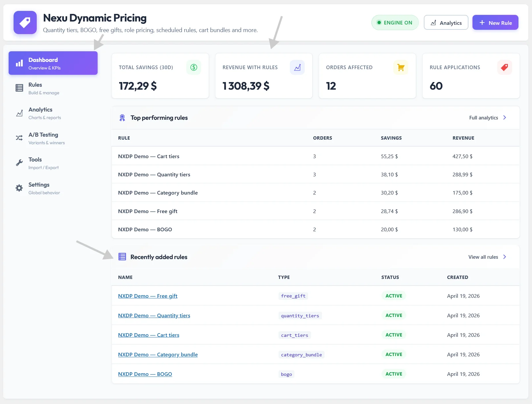Screen dimensions: 532x404
Task: Go to Analytics in the sidebar
Action: point(53,113)
